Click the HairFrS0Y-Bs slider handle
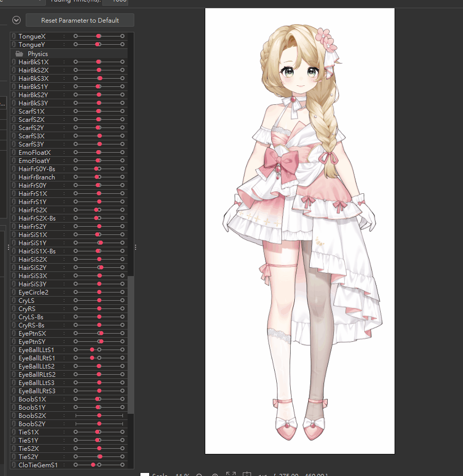This screenshot has height=476, width=463. [96, 169]
